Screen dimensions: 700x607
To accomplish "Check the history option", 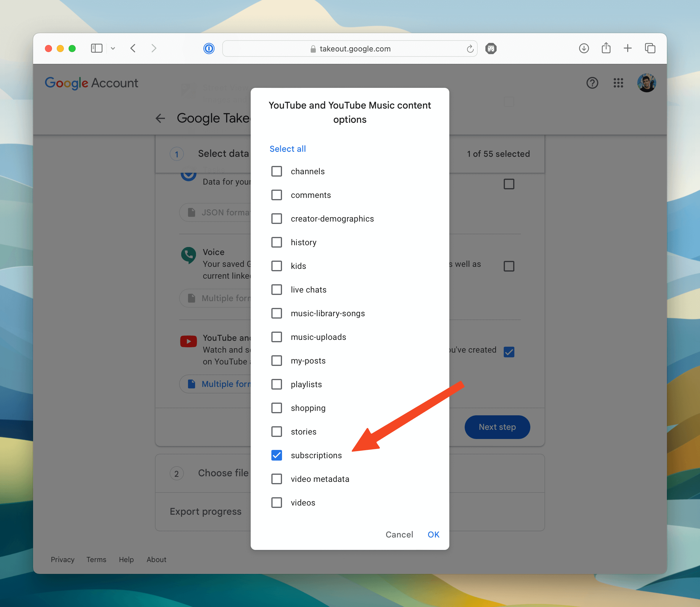I will point(277,242).
